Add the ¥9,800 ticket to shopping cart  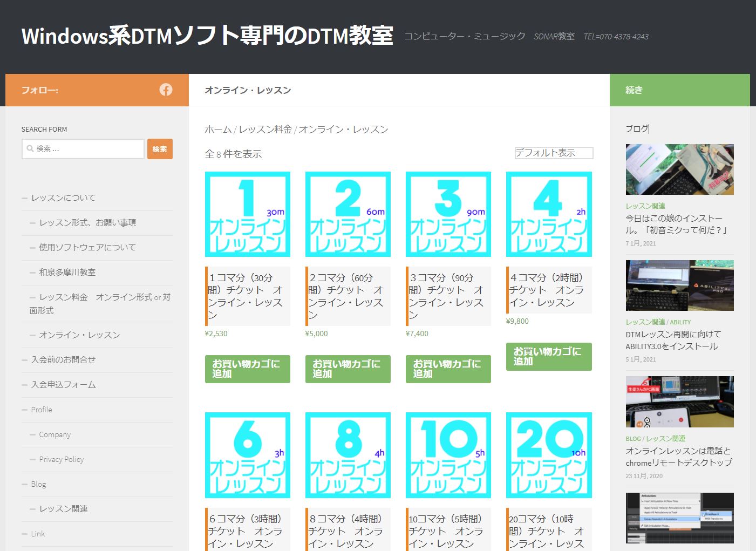pyautogui.click(x=549, y=357)
